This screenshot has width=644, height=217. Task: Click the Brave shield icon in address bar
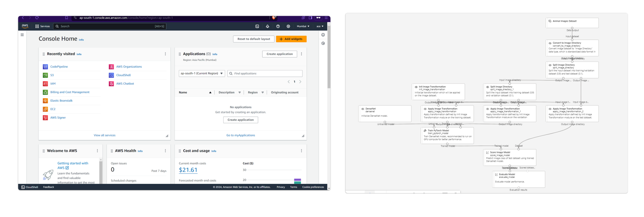click(x=274, y=18)
